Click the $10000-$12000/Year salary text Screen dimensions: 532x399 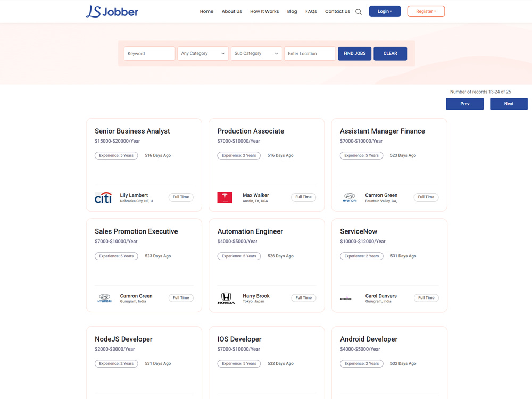pyautogui.click(x=363, y=242)
